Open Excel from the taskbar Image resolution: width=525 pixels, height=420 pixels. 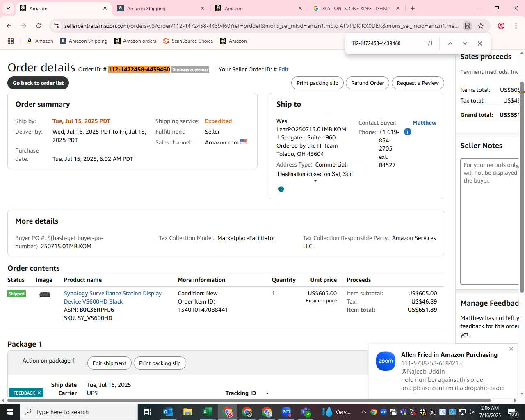point(207,412)
